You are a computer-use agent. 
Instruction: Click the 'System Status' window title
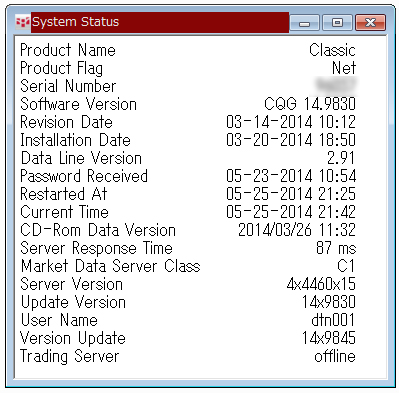(76, 22)
